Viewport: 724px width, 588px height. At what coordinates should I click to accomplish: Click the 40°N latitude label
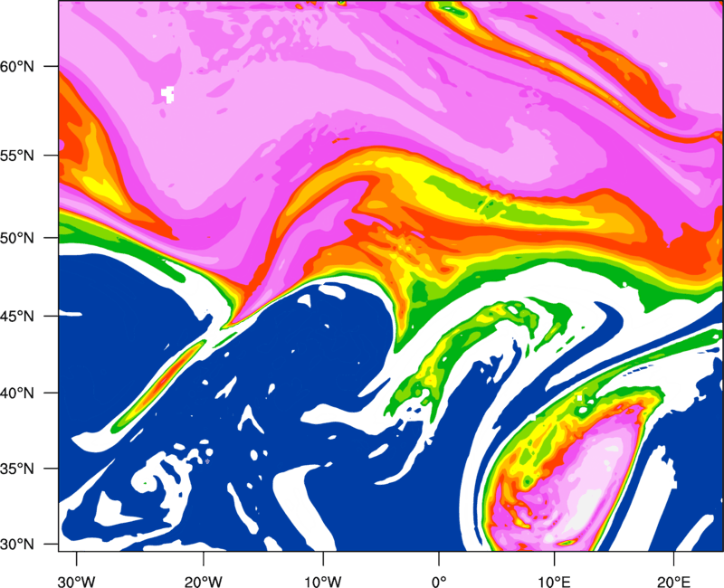[x=17, y=394]
